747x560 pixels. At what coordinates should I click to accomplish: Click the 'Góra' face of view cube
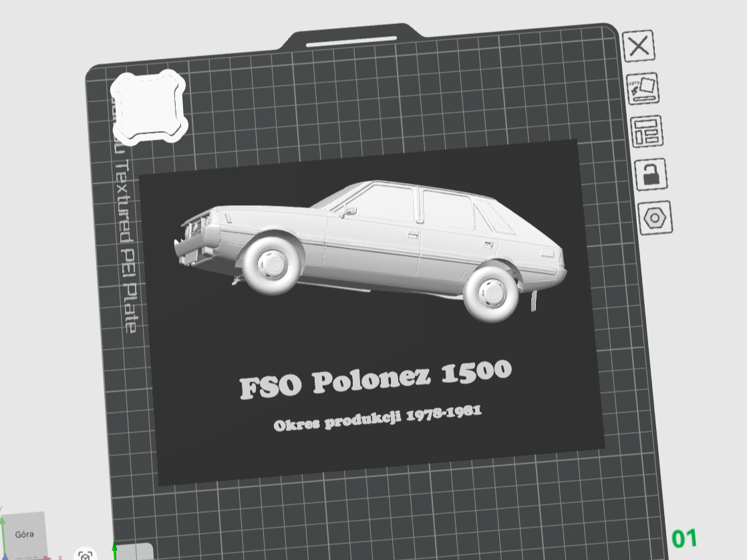coord(24,534)
